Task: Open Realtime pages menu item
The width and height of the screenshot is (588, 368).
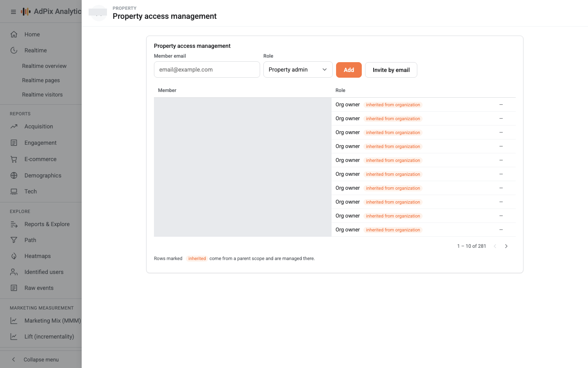Action: pyautogui.click(x=41, y=80)
